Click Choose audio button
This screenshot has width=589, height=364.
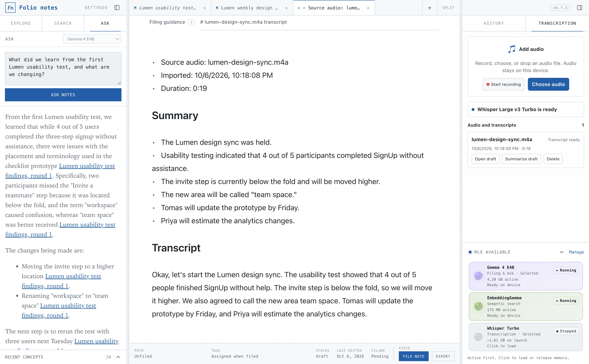point(548,84)
